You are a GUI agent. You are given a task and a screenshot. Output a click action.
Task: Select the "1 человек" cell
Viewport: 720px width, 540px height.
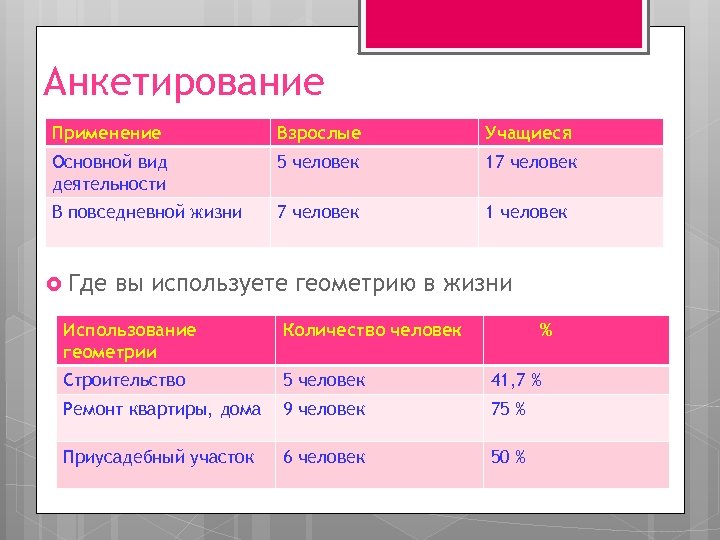pyautogui.click(x=571, y=222)
